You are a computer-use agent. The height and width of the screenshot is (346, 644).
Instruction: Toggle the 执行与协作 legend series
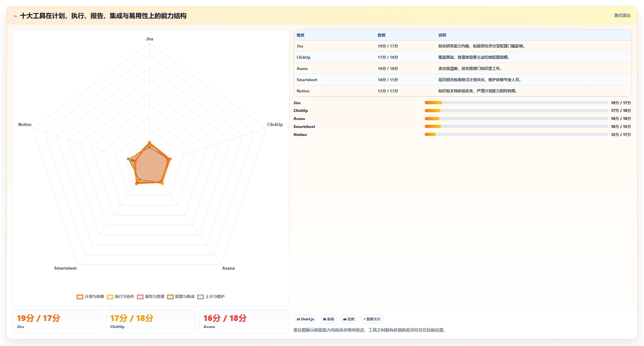[120, 297]
